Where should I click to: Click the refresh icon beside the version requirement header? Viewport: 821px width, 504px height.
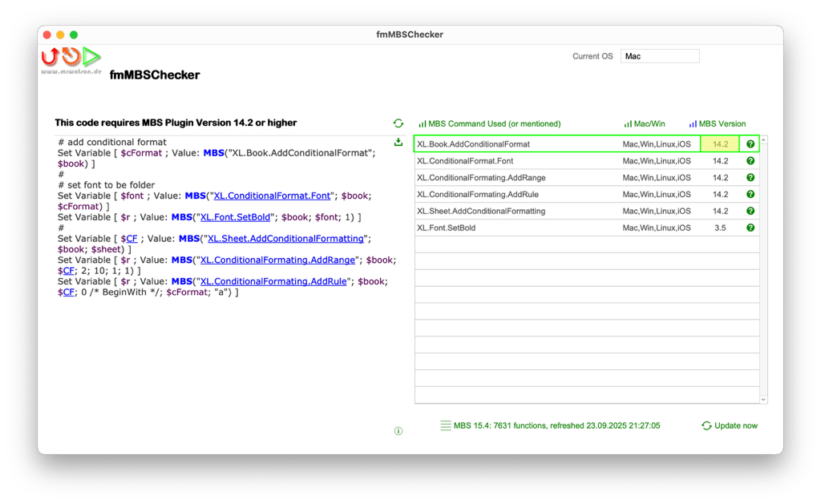(x=398, y=123)
